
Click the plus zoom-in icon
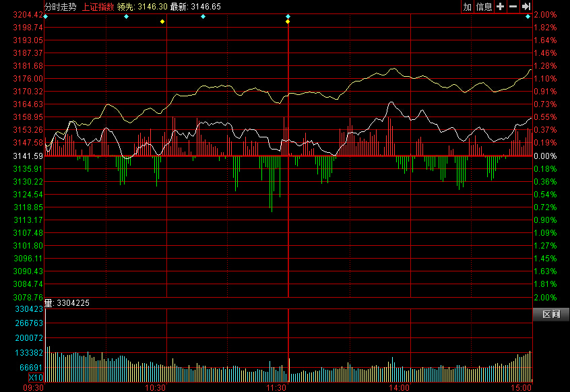pos(500,7)
